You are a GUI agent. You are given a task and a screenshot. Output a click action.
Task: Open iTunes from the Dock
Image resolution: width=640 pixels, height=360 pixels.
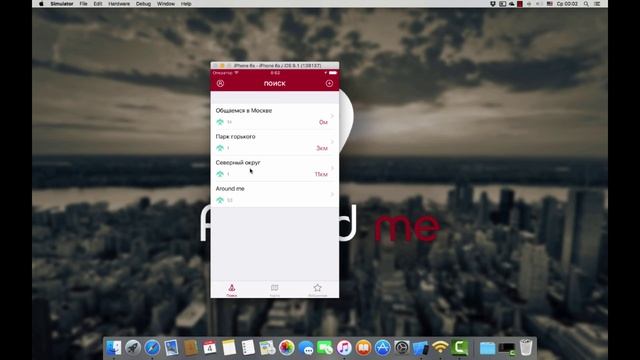[x=344, y=348]
